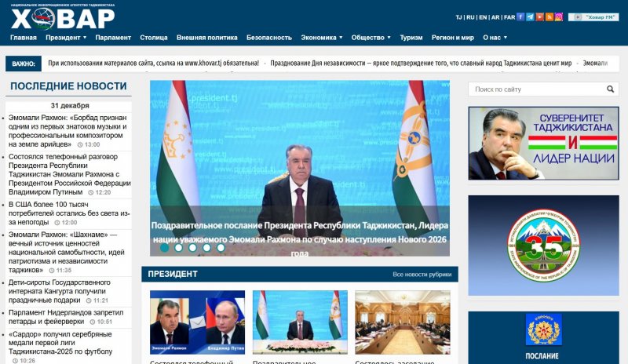
Task: Open the YouTube channel icon
Action: [x=541, y=16]
